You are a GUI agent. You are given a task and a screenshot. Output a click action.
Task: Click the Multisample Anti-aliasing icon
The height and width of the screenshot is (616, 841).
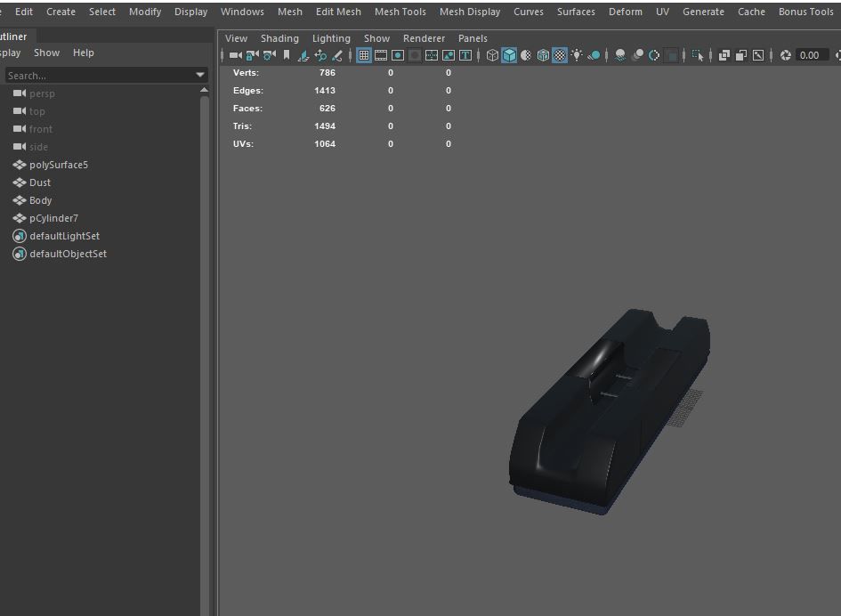[x=654, y=54]
